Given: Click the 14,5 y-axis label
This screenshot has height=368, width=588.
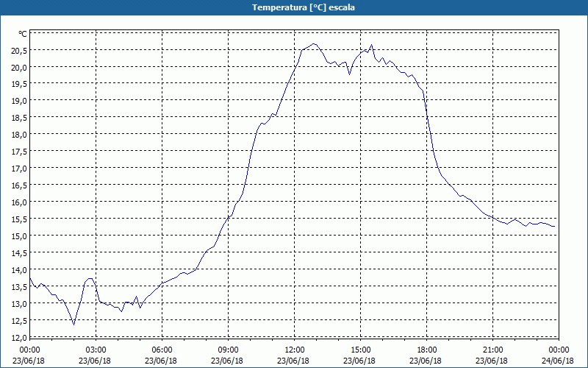Looking at the screenshot, I should (19, 253).
